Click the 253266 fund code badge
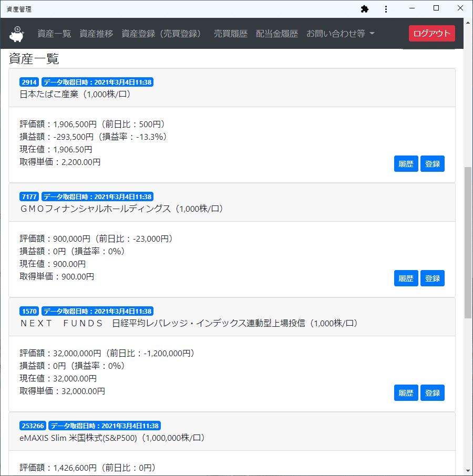 point(33,426)
